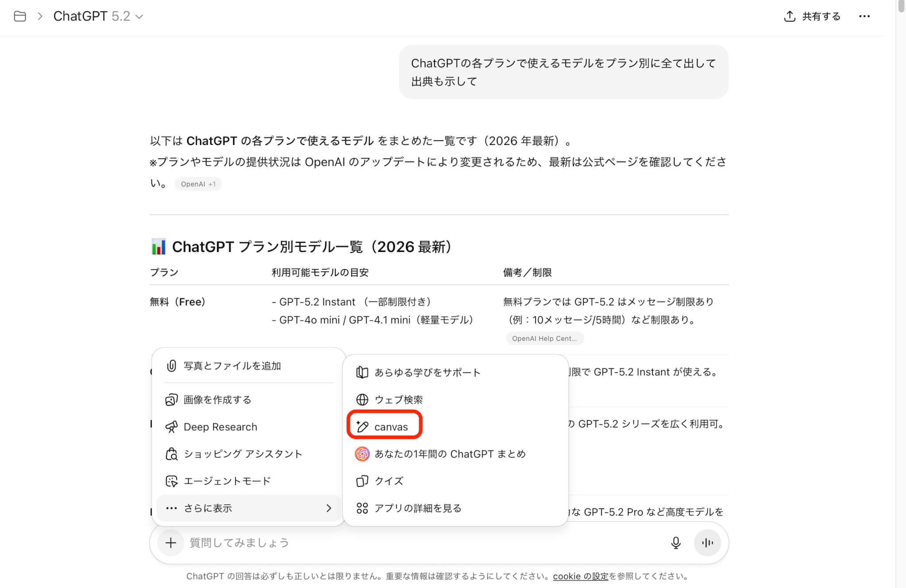
Task: Select あらゆる学びをサポート book option
Action: 426,373
